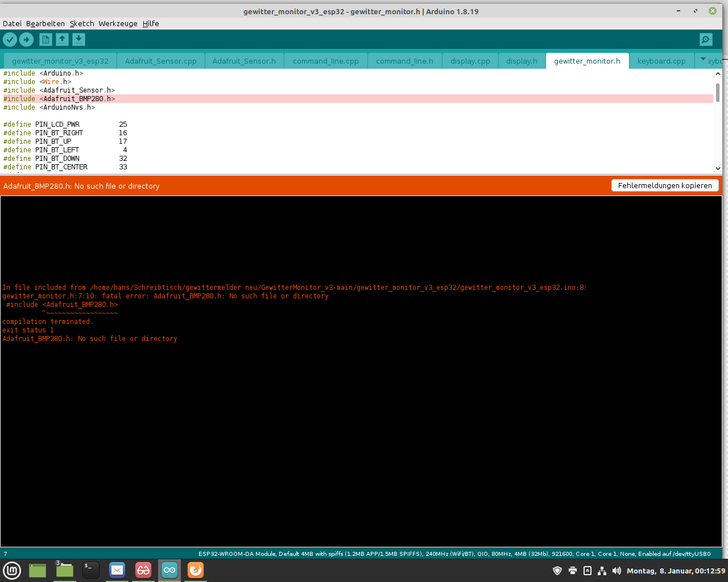The image size is (728, 582).
Task: Open the tab list dropdown arrow
Action: 703,60
